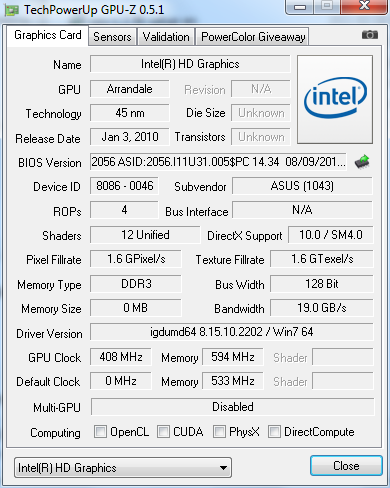390x488 pixels.
Task: Click the Bus Width value 128 Bit
Action: (322, 284)
